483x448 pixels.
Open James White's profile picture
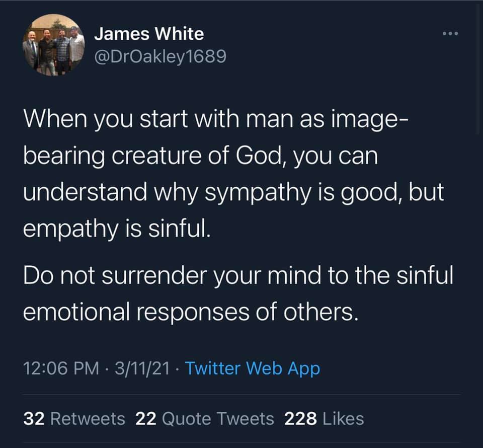pyautogui.click(x=54, y=45)
